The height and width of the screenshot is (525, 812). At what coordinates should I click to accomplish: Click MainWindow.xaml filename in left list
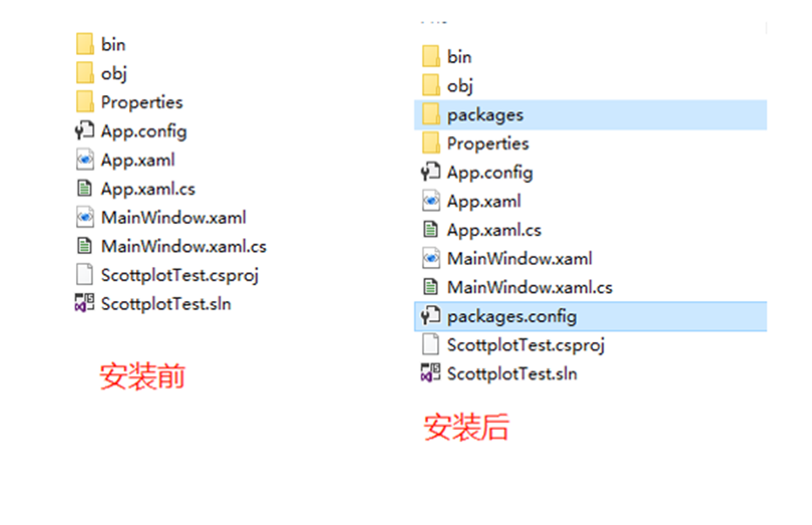point(174,217)
